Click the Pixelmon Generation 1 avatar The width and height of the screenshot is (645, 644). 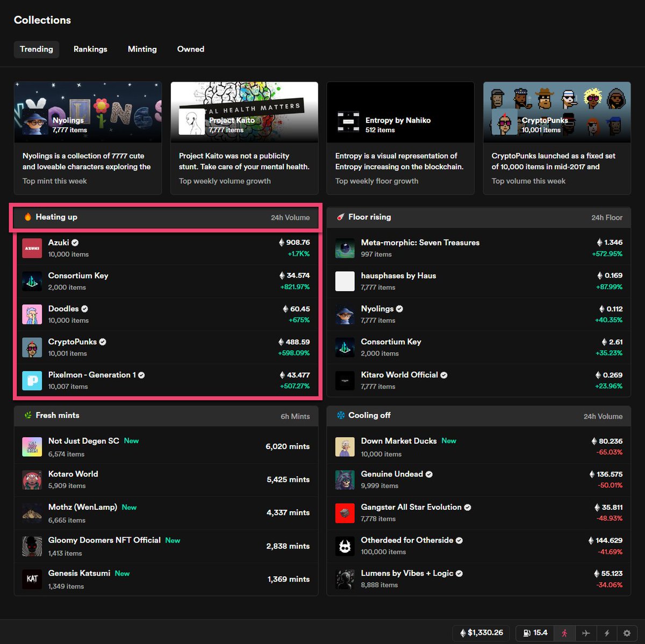(x=32, y=380)
